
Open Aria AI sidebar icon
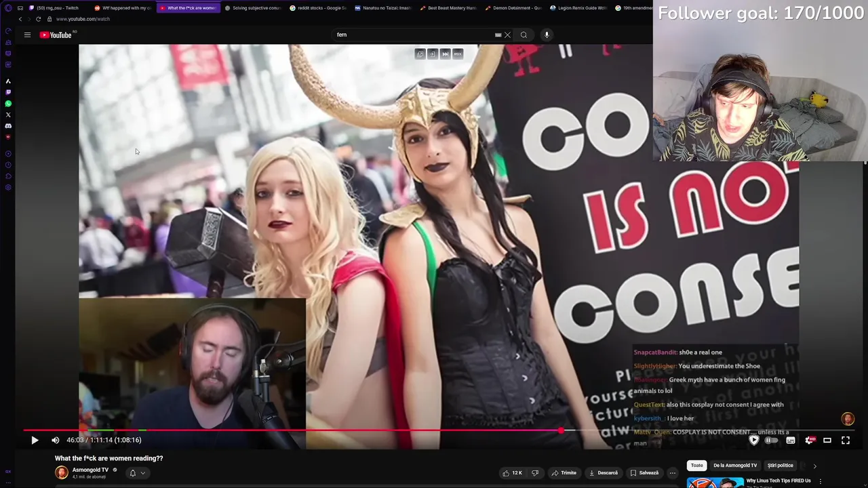pos(8,81)
